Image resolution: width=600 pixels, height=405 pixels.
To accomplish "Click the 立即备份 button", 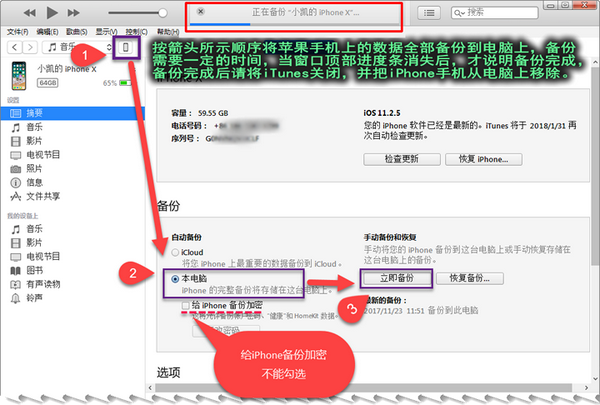I will pos(396,278).
